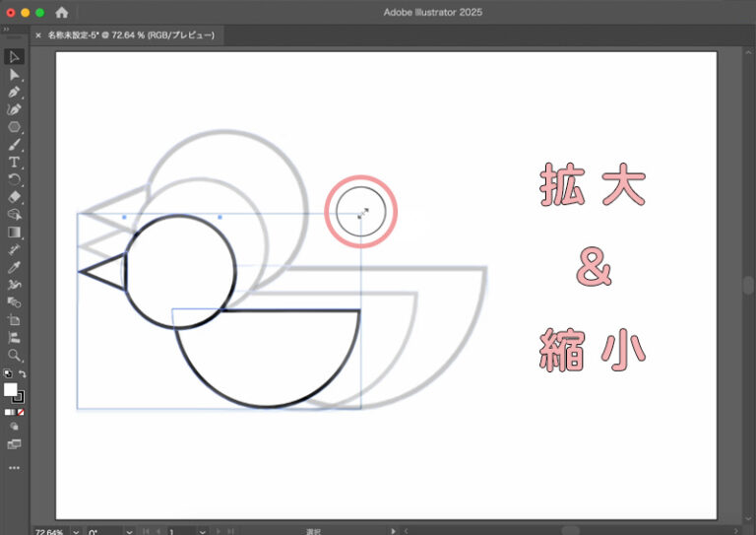Switch to the 名称未設定-5 document tab

pyautogui.click(x=136, y=34)
